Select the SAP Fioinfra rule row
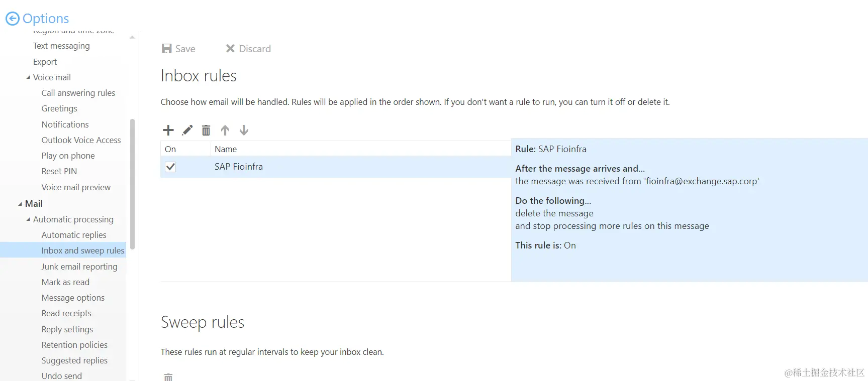 pyautogui.click(x=336, y=167)
